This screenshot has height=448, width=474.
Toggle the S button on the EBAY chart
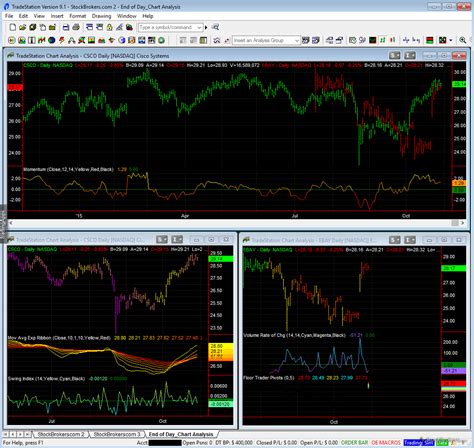pyautogui.click(x=394, y=240)
